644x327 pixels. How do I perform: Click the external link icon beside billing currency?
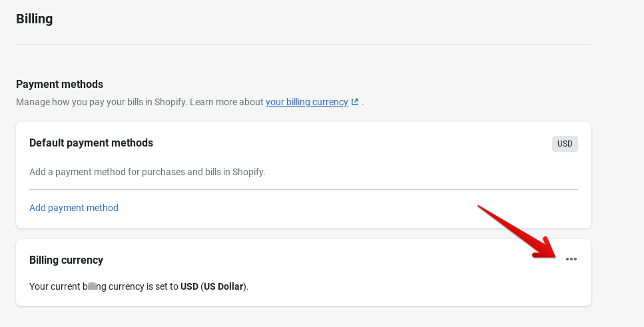355,103
